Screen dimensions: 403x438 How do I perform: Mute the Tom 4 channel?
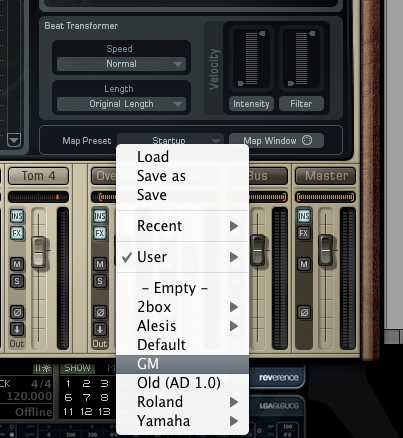pos(17,264)
